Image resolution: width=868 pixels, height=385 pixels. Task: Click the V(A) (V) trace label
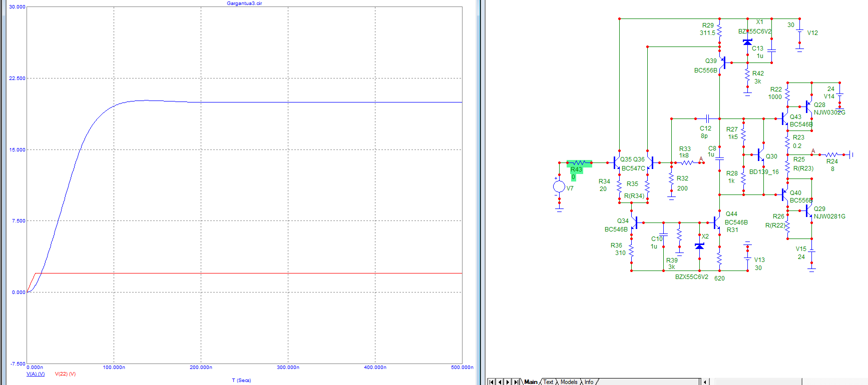36,374
